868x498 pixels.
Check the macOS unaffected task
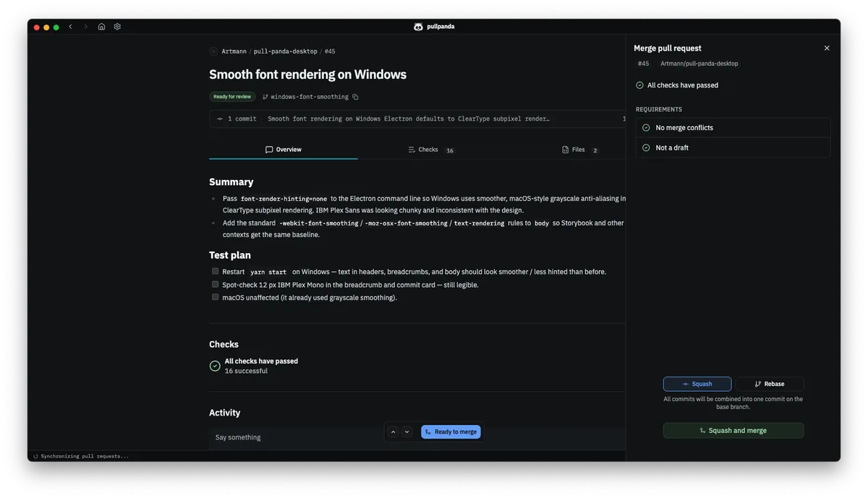[x=215, y=297]
